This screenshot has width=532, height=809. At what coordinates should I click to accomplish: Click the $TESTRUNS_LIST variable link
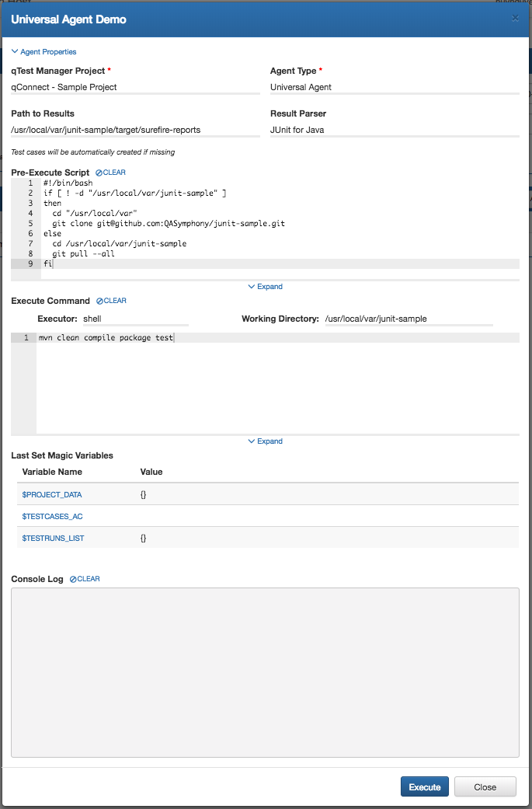pos(53,538)
